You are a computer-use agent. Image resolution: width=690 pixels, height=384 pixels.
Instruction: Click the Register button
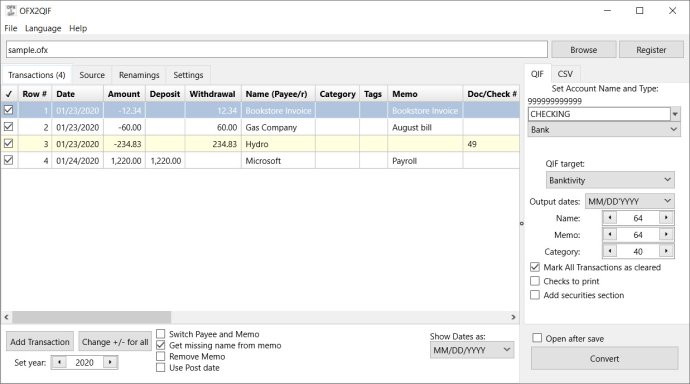[651, 50]
